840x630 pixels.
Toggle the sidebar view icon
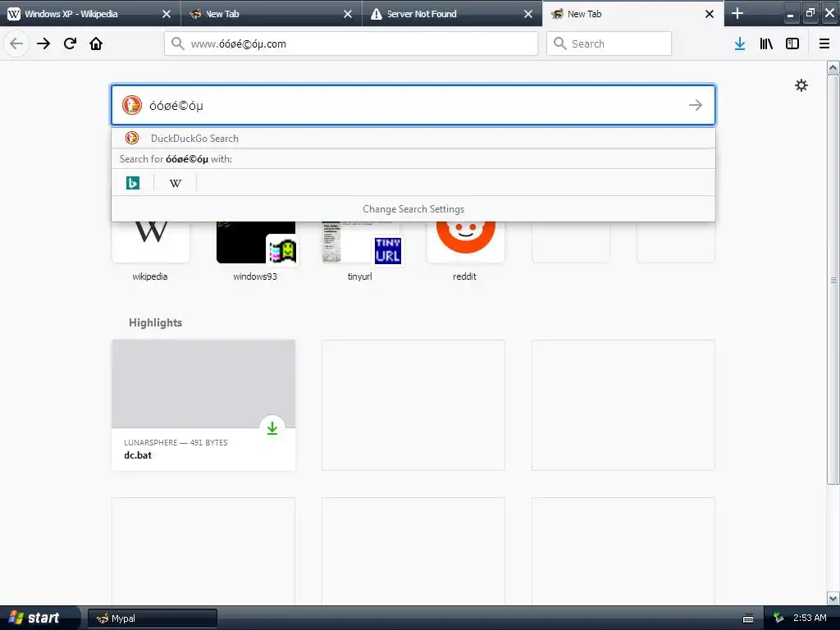coord(792,43)
